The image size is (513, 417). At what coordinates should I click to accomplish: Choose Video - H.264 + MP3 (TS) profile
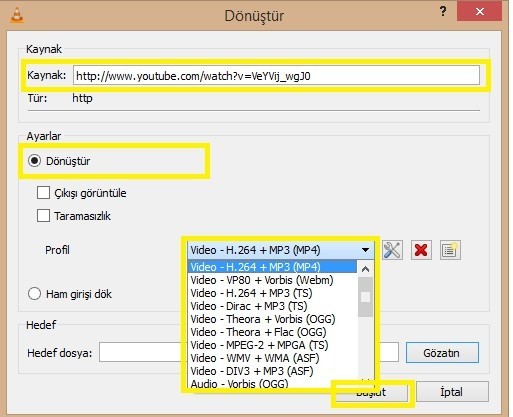pos(272,293)
